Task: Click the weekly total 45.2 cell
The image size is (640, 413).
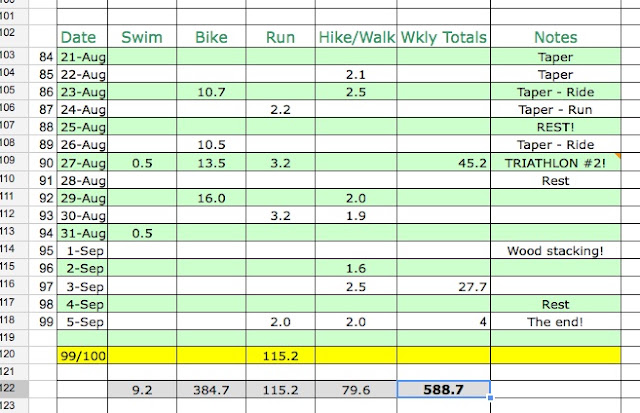Action: 444,163
